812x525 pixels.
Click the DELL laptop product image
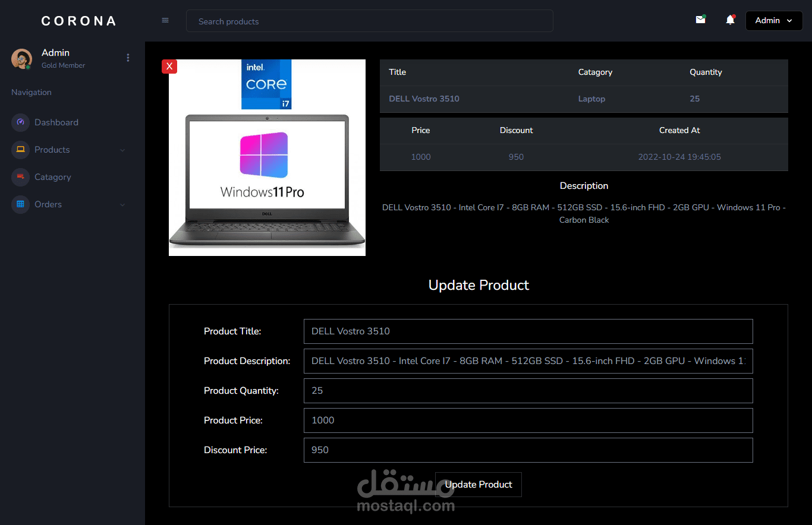pyautogui.click(x=267, y=157)
